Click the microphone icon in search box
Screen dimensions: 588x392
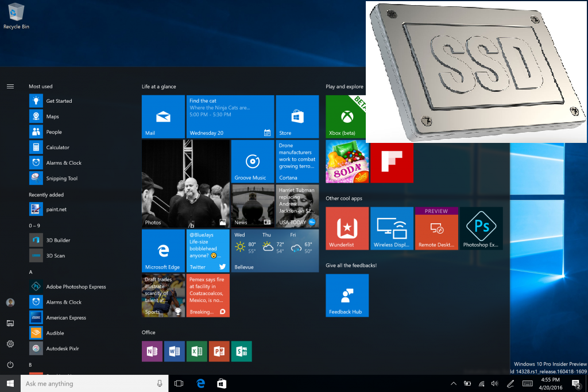pyautogui.click(x=160, y=383)
